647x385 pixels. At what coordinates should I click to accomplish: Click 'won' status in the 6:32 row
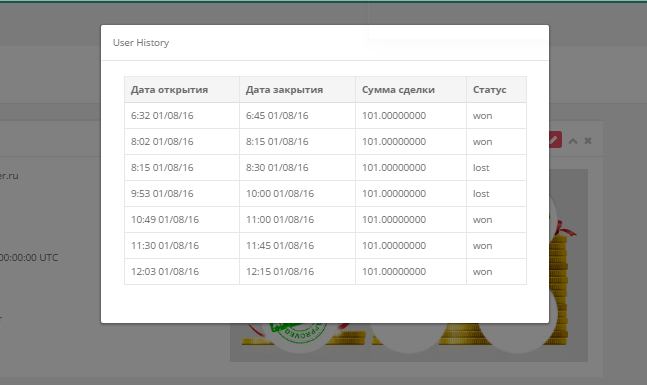[x=482, y=116]
